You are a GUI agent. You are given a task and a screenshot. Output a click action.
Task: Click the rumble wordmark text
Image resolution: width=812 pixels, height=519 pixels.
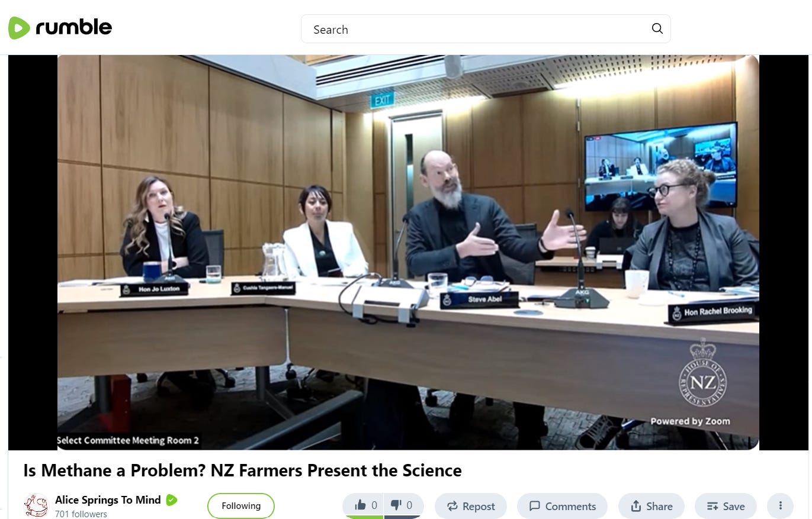tap(73, 27)
